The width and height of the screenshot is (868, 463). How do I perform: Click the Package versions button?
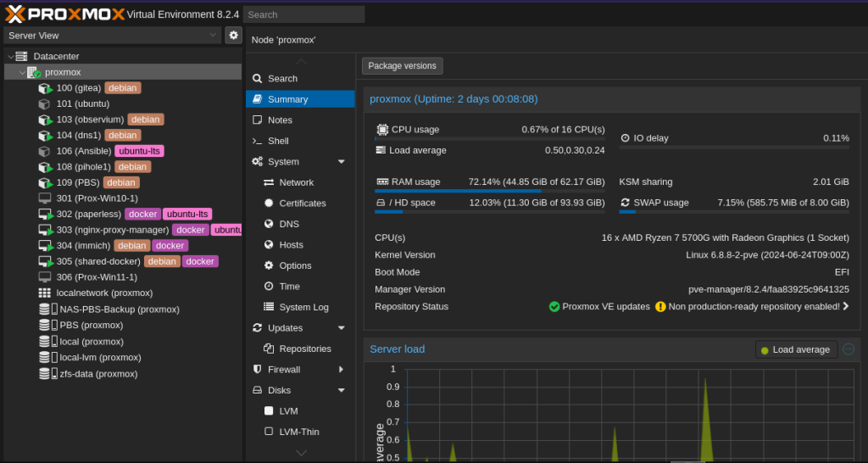coord(403,66)
